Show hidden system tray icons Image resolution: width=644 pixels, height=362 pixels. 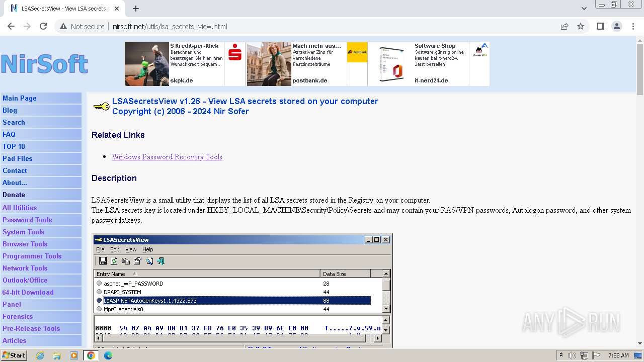(561, 355)
